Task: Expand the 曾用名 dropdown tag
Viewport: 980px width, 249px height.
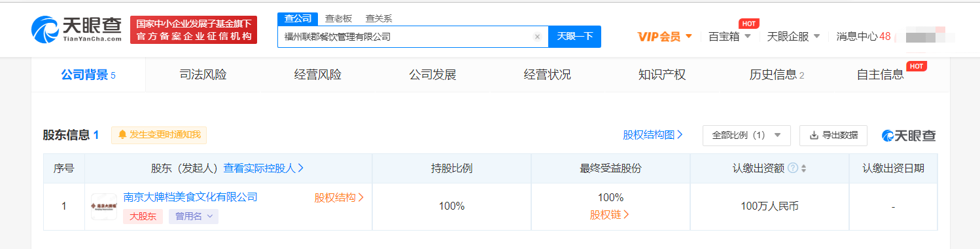Action: pyautogui.click(x=194, y=216)
